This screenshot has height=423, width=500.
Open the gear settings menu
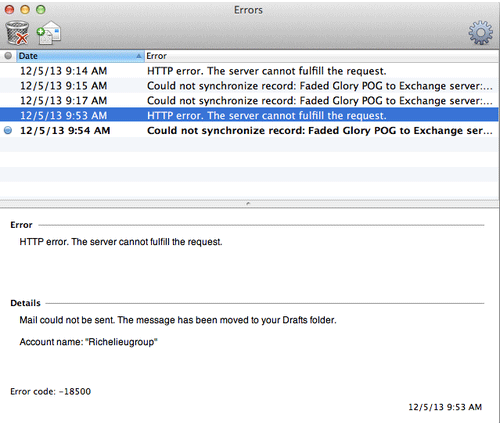[480, 33]
